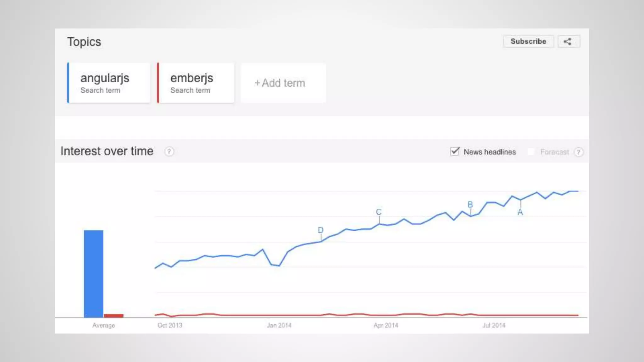Click the red emberjs average bar
644x362 pixels.
(x=114, y=315)
